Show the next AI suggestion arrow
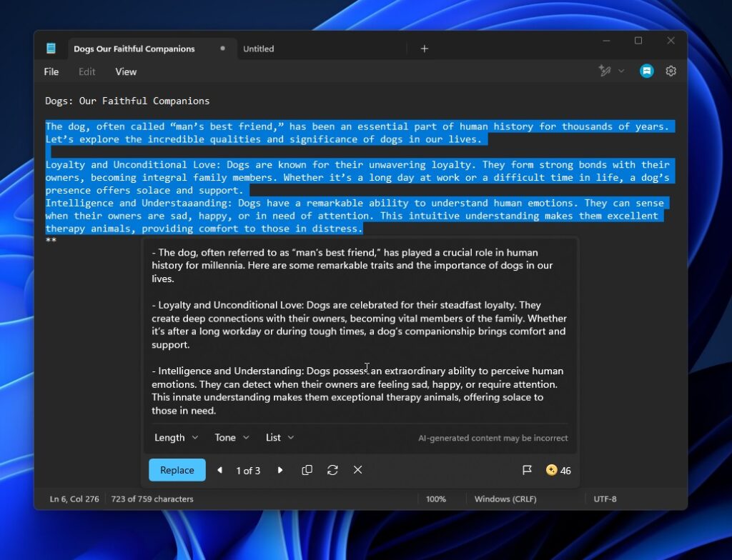 point(280,470)
